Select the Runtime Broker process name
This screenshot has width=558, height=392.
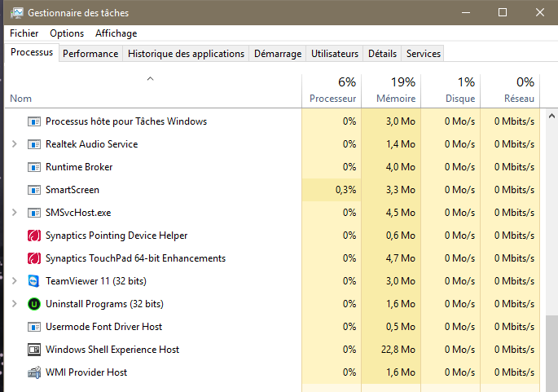click(x=79, y=167)
